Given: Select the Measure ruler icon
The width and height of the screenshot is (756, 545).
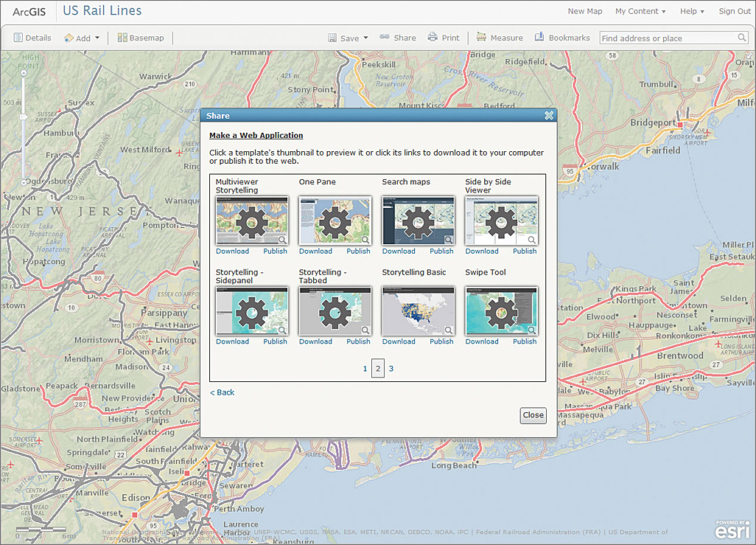Looking at the screenshot, I should (481, 37).
